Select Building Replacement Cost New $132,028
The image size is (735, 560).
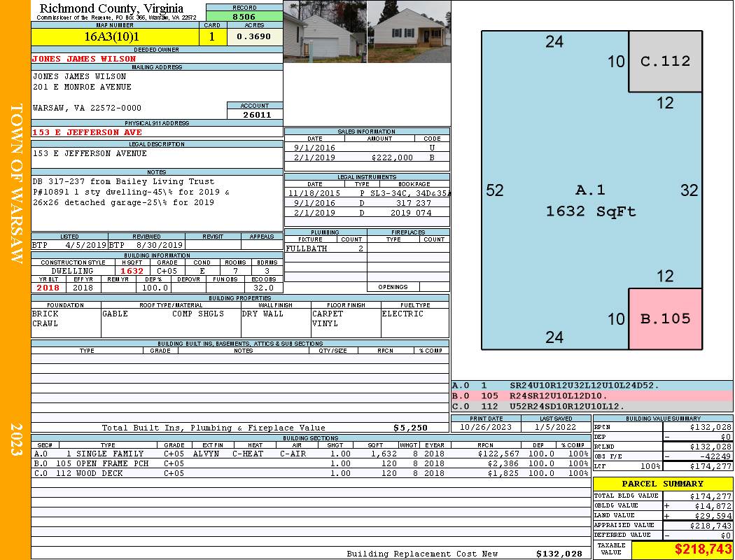click(559, 554)
